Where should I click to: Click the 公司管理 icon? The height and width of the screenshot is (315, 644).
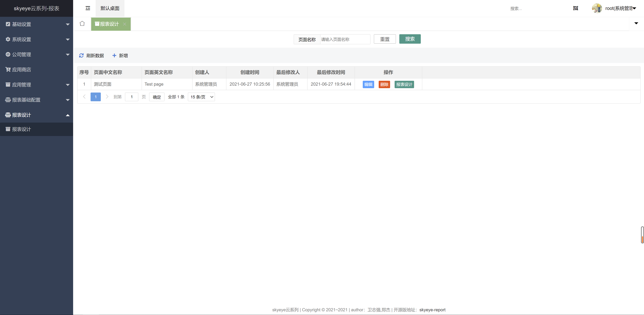(x=8, y=54)
